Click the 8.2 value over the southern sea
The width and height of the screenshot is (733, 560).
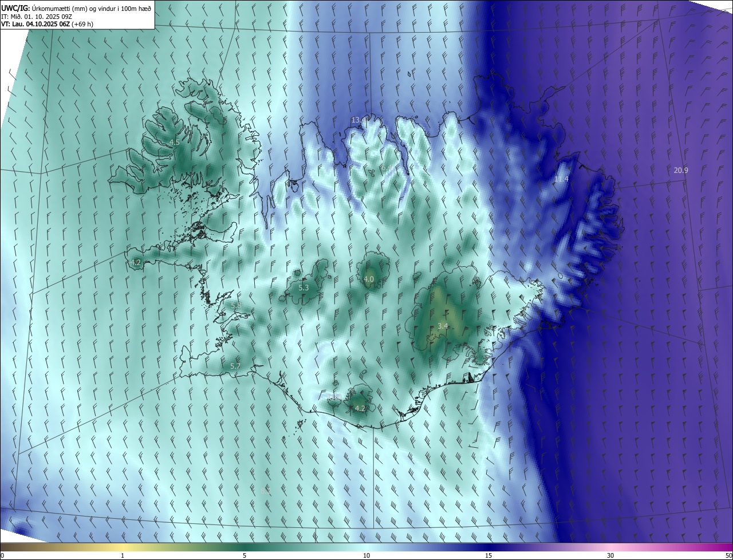(x=265, y=491)
